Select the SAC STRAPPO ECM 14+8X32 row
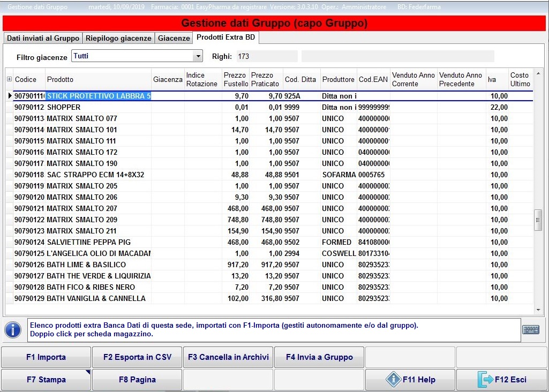 pos(95,175)
